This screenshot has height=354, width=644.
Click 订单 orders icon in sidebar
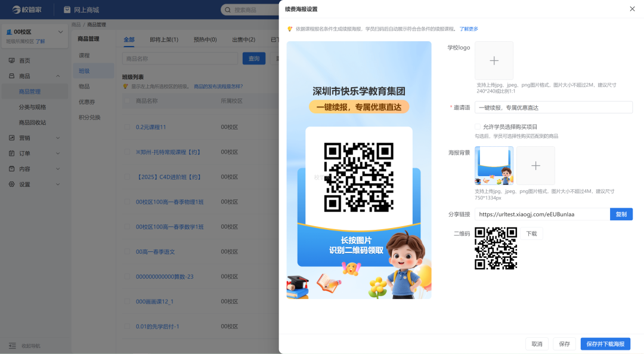(x=11, y=153)
